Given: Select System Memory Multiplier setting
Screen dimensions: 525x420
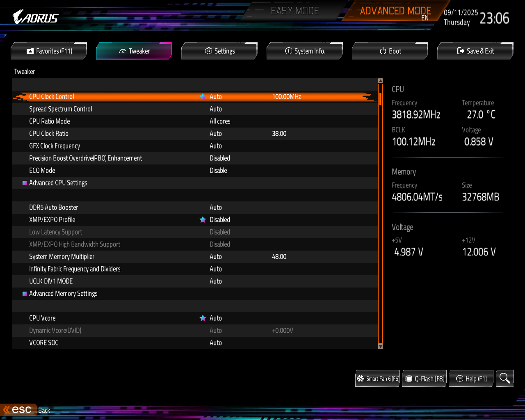Looking at the screenshot, I should [x=195, y=257].
